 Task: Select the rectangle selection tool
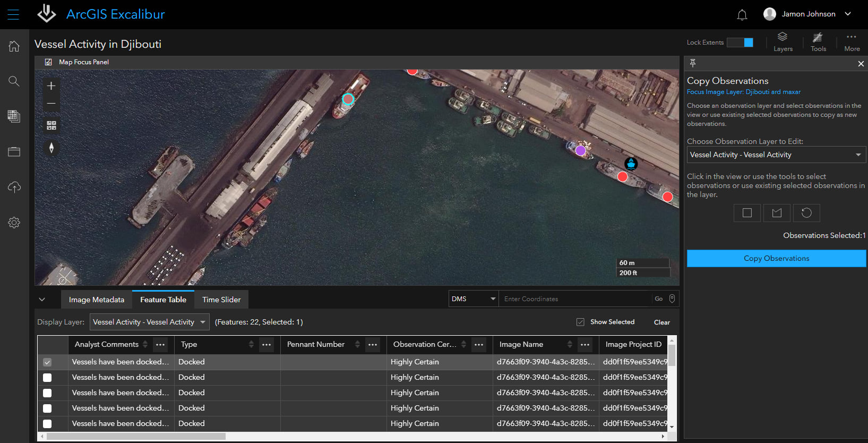tap(747, 213)
